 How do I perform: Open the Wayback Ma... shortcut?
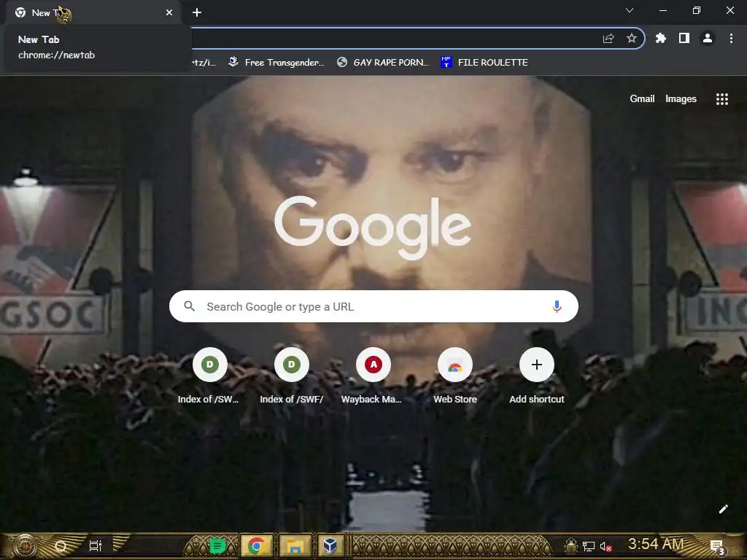pyautogui.click(x=373, y=376)
